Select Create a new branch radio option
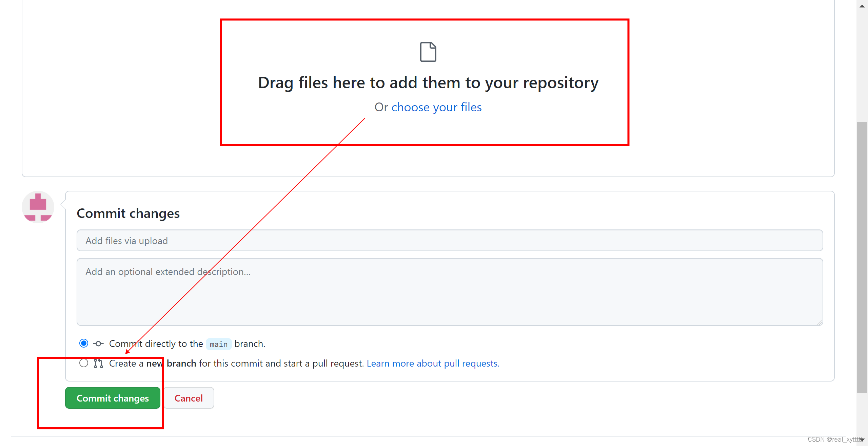The image size is (868, 446). point(84,363)
